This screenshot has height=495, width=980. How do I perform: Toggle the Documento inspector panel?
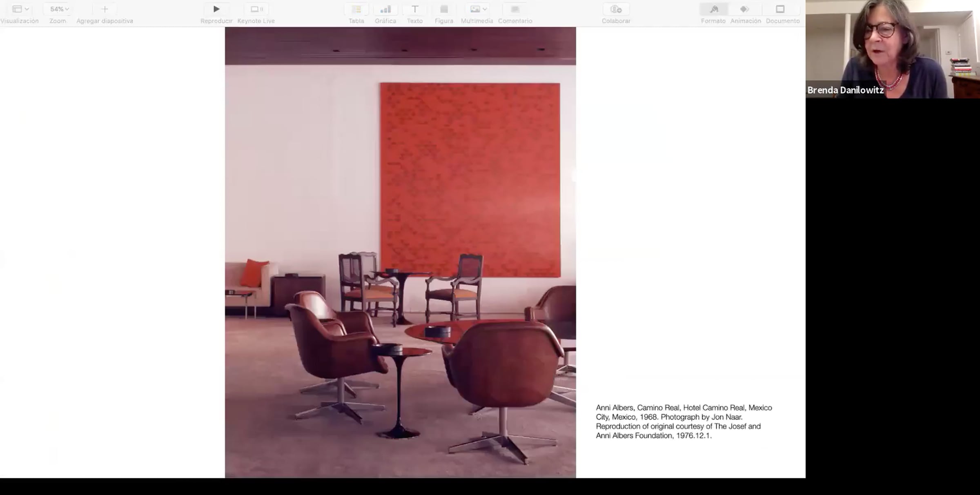(780, 9)
